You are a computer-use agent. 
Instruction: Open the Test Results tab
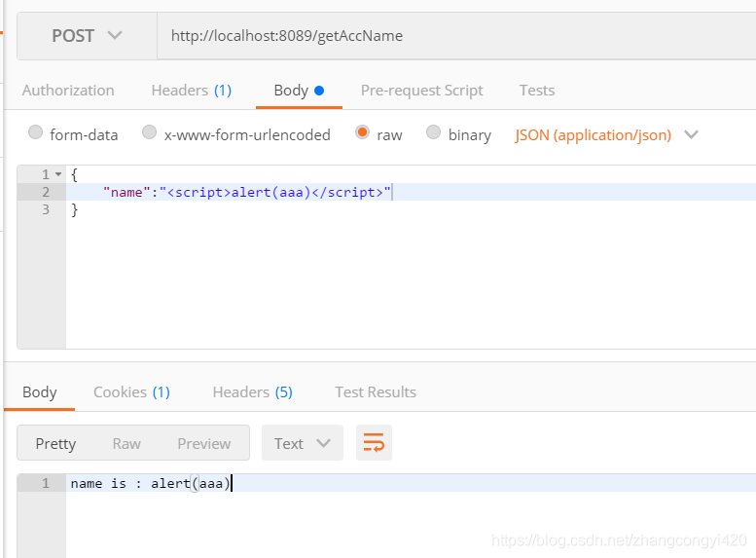(x=375, y=391)
